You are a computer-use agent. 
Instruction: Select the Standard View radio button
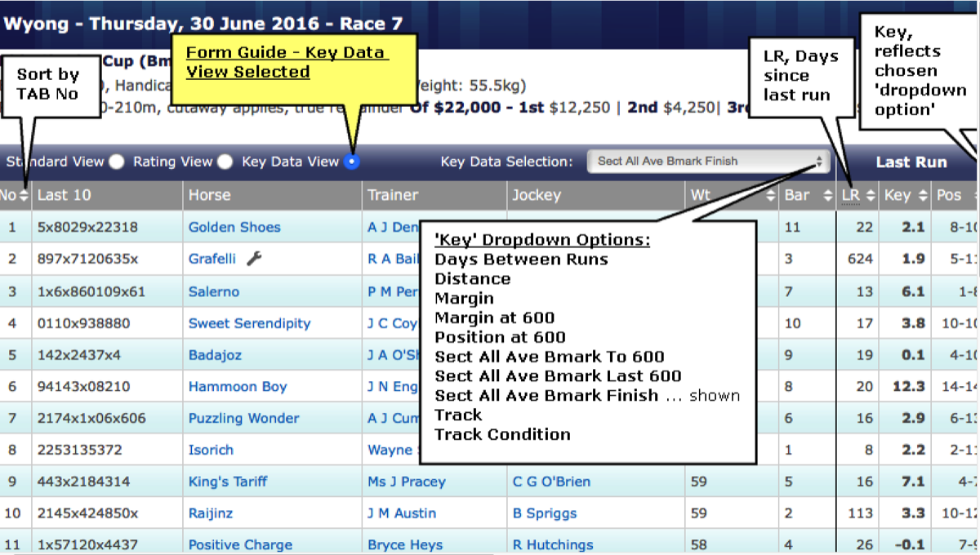[117, 162]
